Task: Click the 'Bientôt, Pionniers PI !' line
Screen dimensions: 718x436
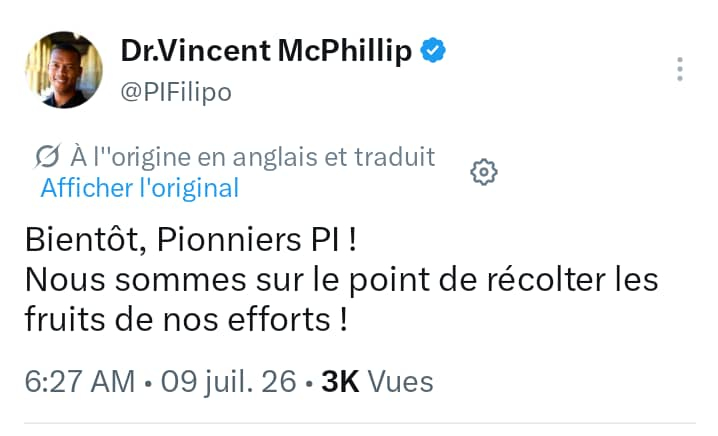Action: (190, 240)
